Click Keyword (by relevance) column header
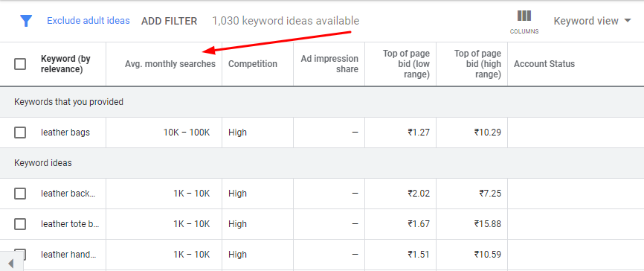The height and width of the screenshot is (271, 644). click(x=65, y=64)
